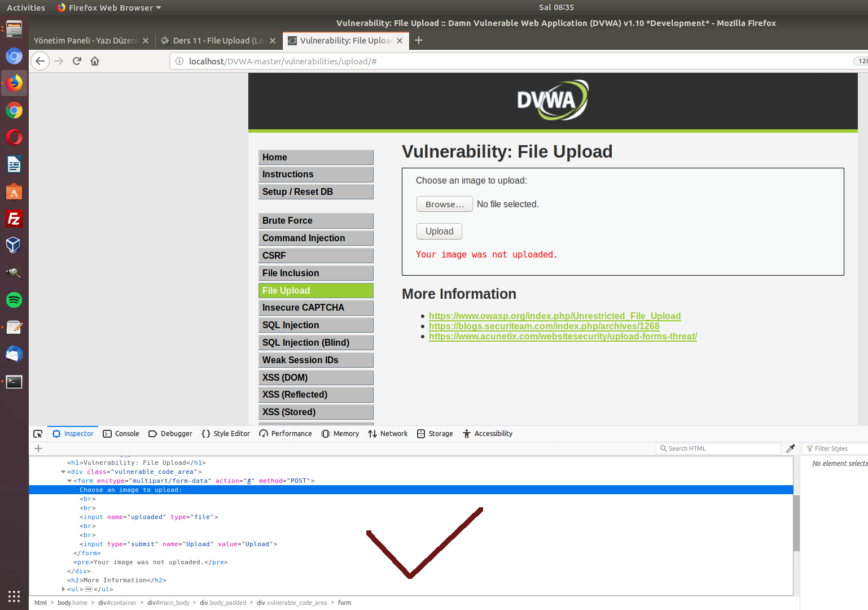Open the Firefox Web Browser app menu

pyautogui.click(x=109, y=7)
